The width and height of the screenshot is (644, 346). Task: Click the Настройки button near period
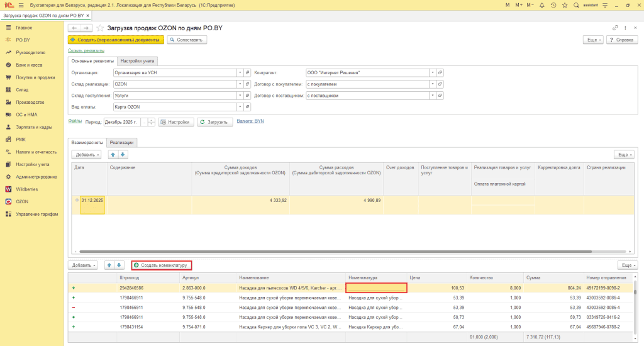click(x=176, y=122)
